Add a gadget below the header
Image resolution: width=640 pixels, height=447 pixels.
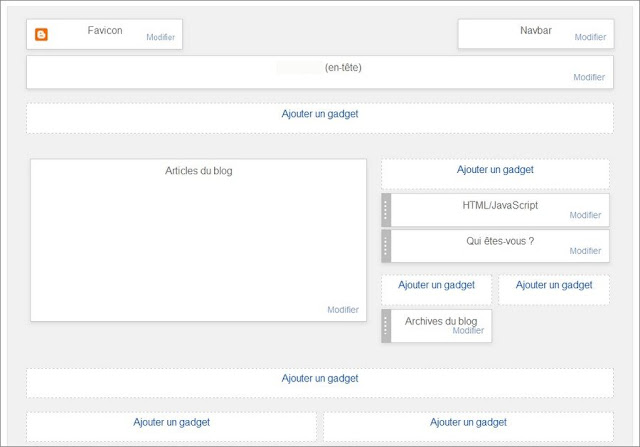click(320, 114)
